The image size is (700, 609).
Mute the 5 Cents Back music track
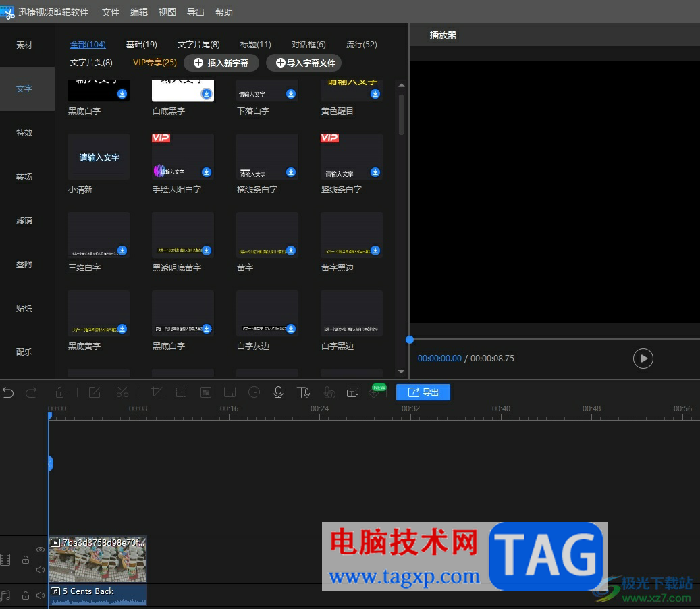click(x=41, y=595)
